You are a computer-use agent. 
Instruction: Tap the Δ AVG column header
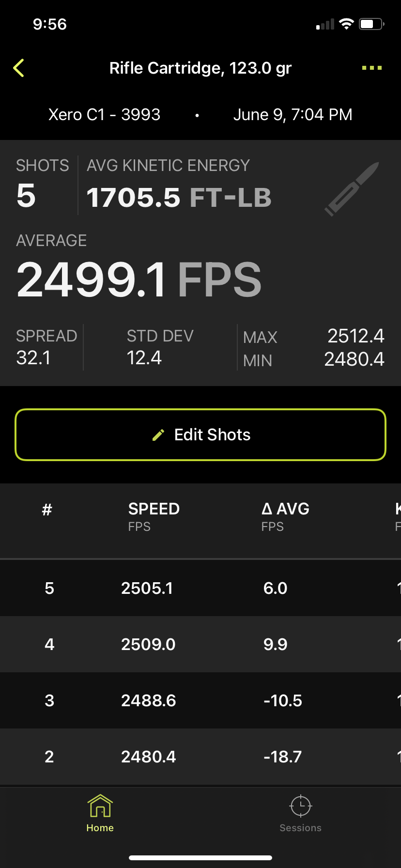point(285,516)
